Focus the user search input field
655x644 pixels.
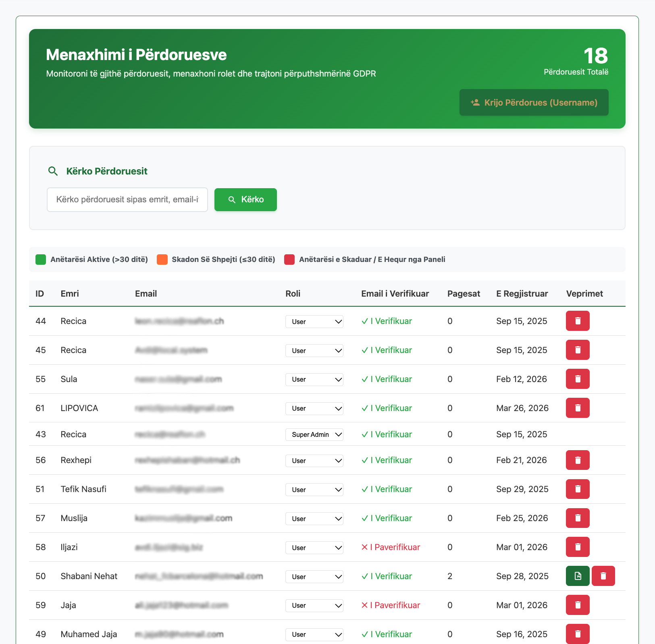(x=127, y=199)
